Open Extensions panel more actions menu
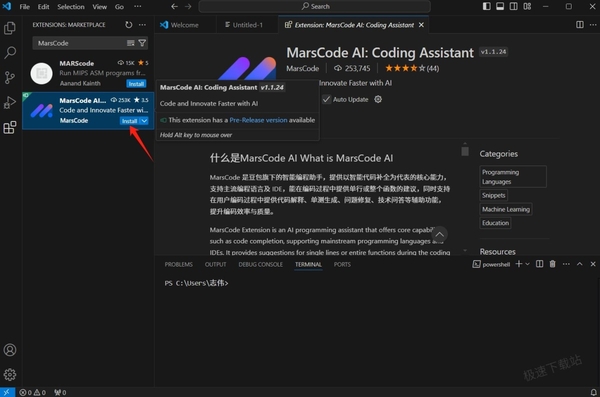Screen dimensions: 600x397 142,25
